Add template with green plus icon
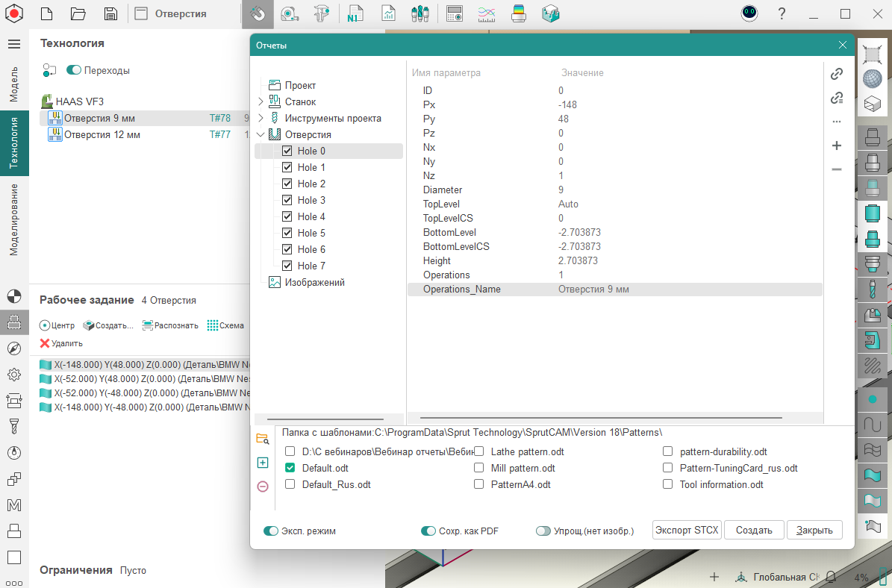This screenshot has width=892, height=588. click(263, 463)
